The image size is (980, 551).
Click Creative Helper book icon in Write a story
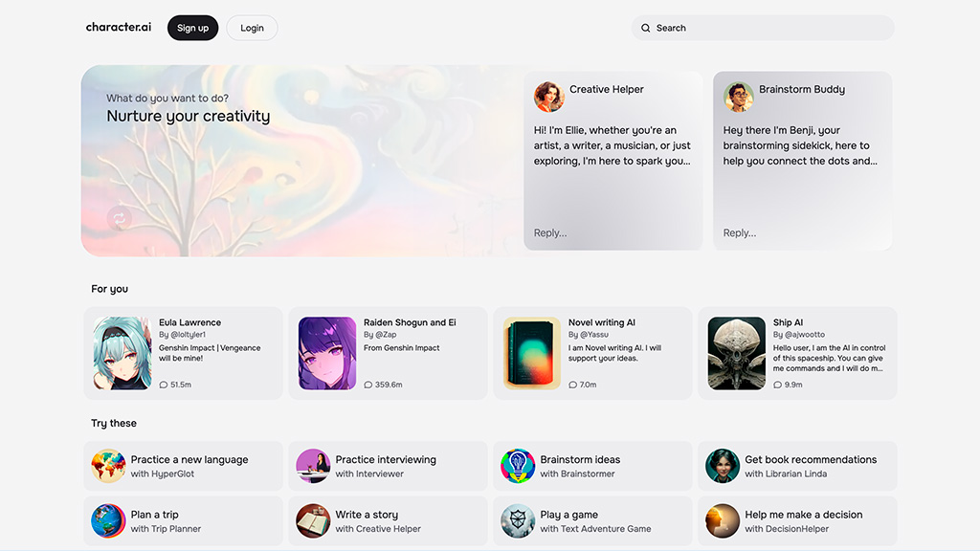(x=313, y=521)
